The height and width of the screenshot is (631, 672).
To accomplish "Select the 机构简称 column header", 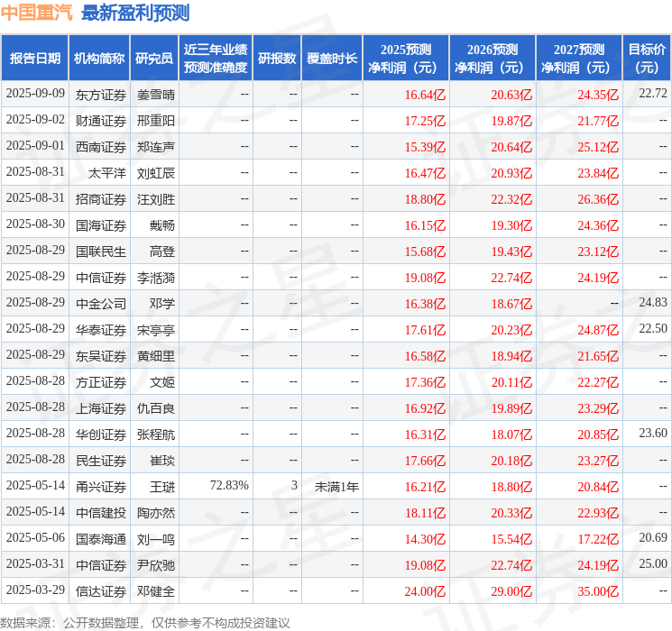I will pos(99,59).
